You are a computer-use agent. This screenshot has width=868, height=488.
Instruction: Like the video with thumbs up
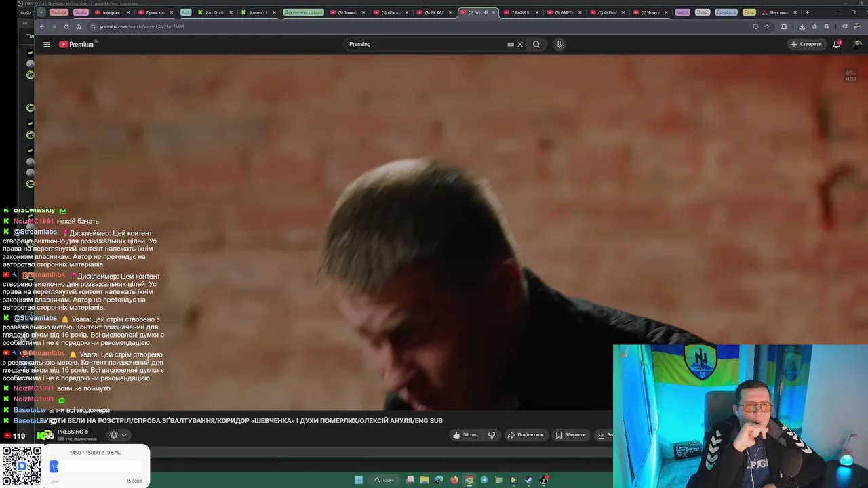tap(466, 435)
